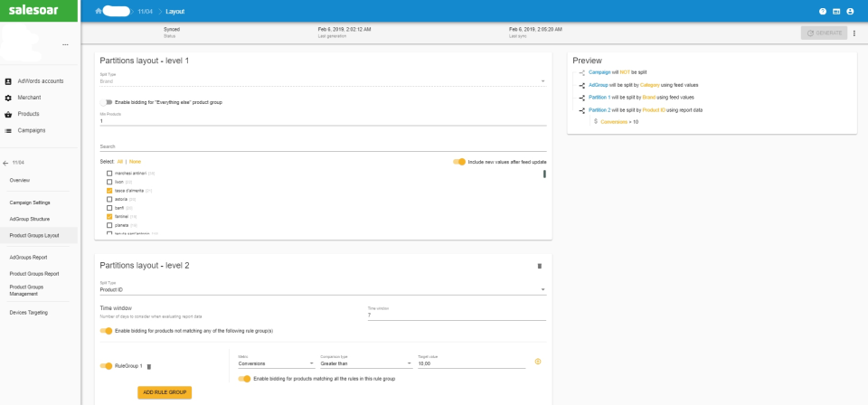Click the brand Search field
Image resolution: width=868 pixels, height=405 pixels.
click(x=323, y=146)
